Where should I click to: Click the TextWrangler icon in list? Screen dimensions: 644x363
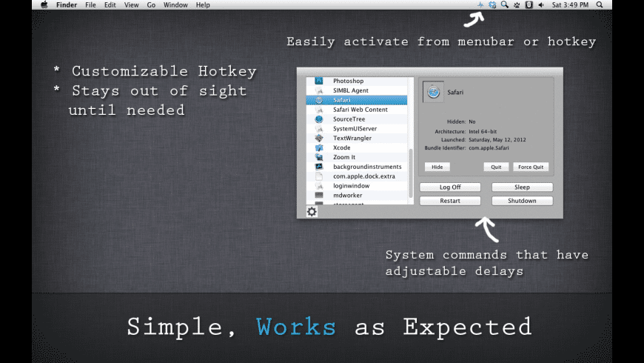click(x=319, y=138)
